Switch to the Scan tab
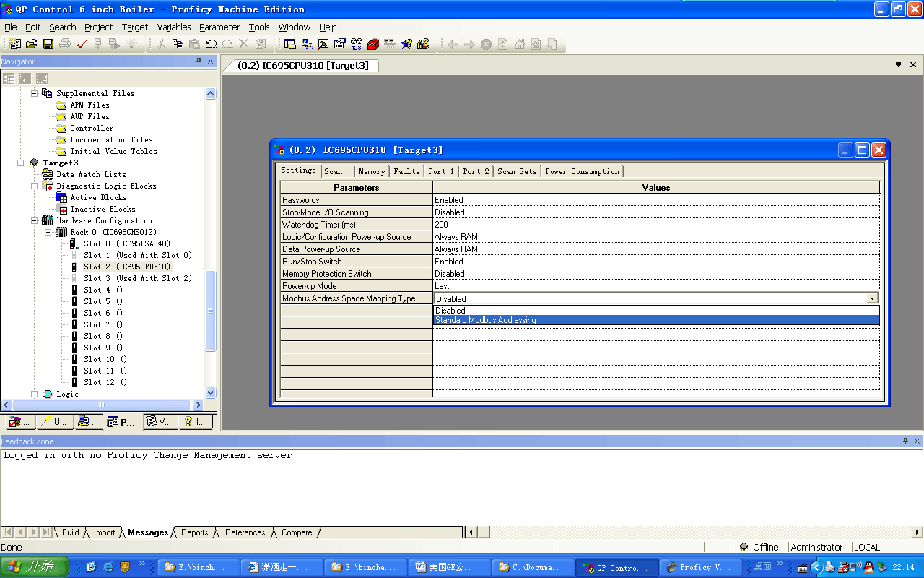The height and width of the screenshot is (578, 924). (337, 171)
